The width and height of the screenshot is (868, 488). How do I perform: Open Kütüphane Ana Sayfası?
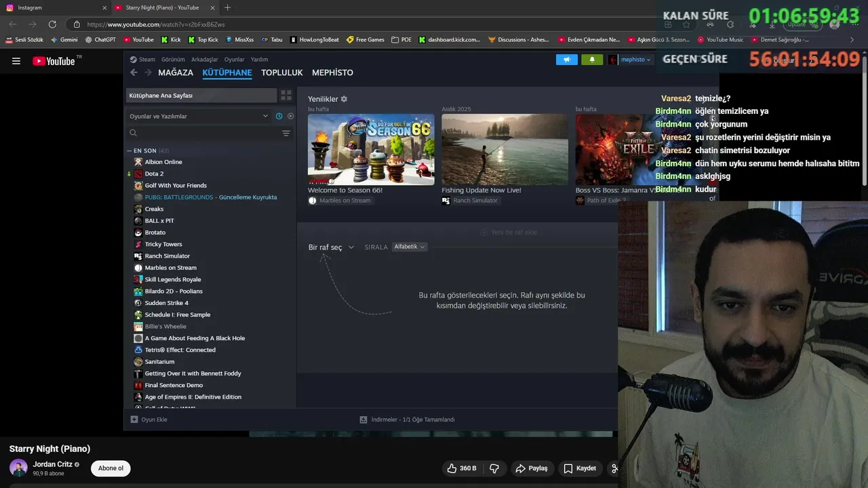(x=201, y=96)
